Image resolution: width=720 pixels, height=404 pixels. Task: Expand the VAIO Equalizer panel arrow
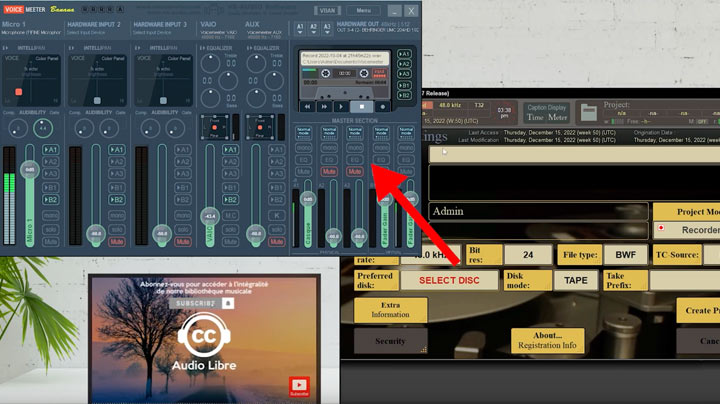click(202, 48)
